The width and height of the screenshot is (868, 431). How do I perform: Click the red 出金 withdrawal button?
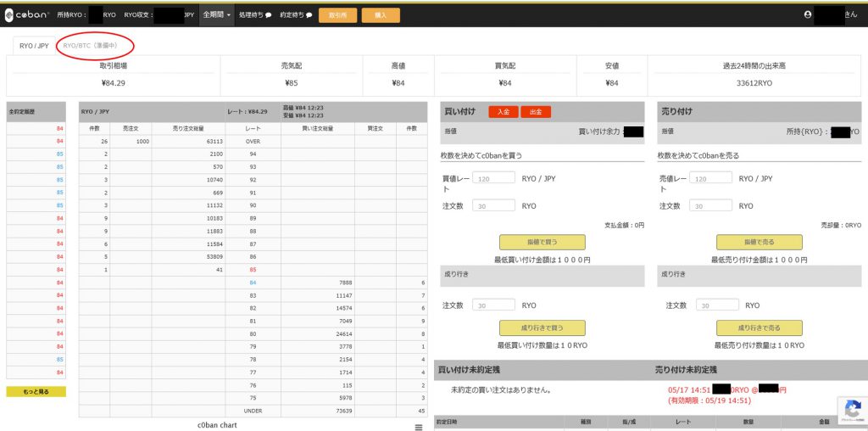pos(536,111)
